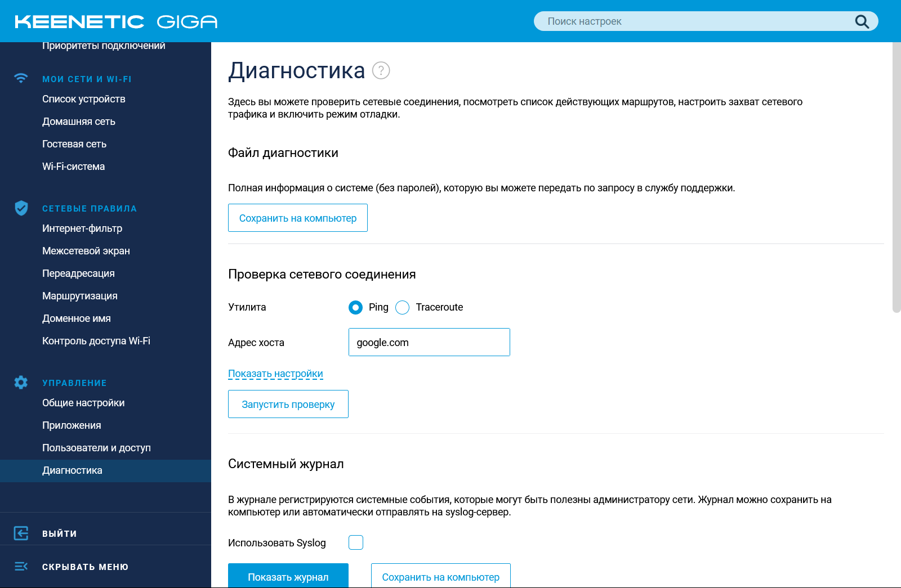Click Сетевые правила heading
The height and width of the screenshot is (588, 901).
coord(90,209)
